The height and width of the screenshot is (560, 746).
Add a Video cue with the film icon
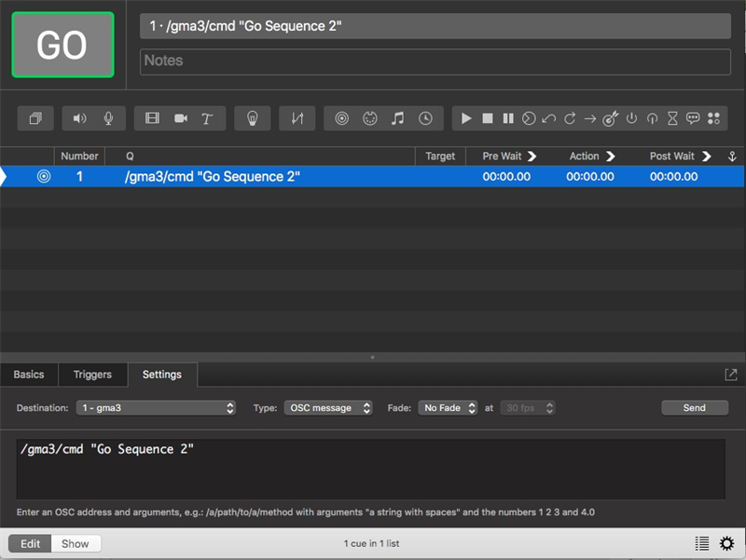[153, 118]
